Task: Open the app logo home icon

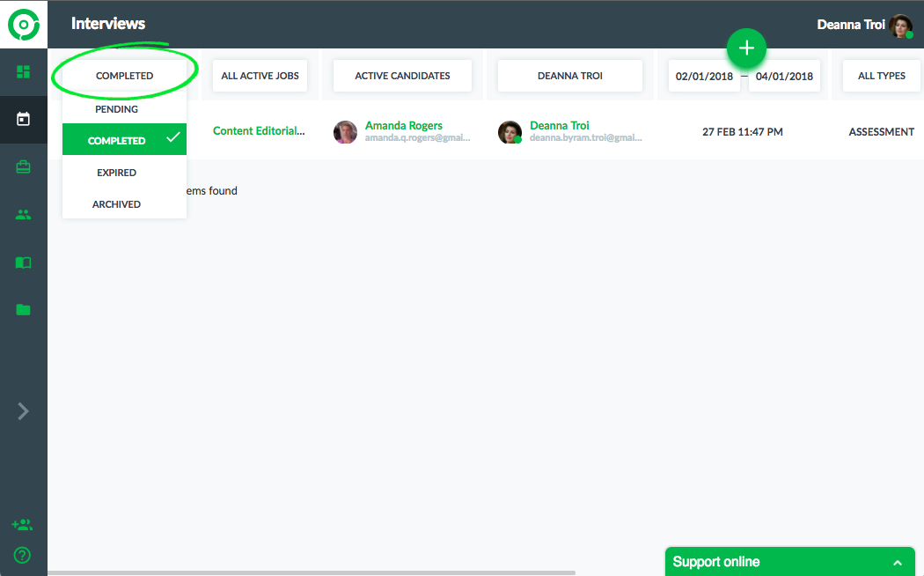Action: tap(24, 24)
